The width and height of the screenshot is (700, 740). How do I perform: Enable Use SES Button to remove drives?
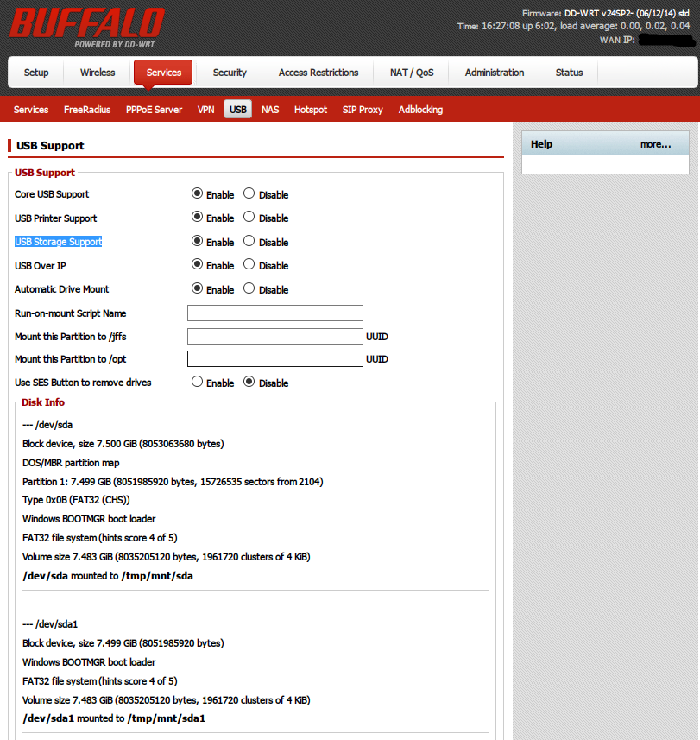coord(198,383)
